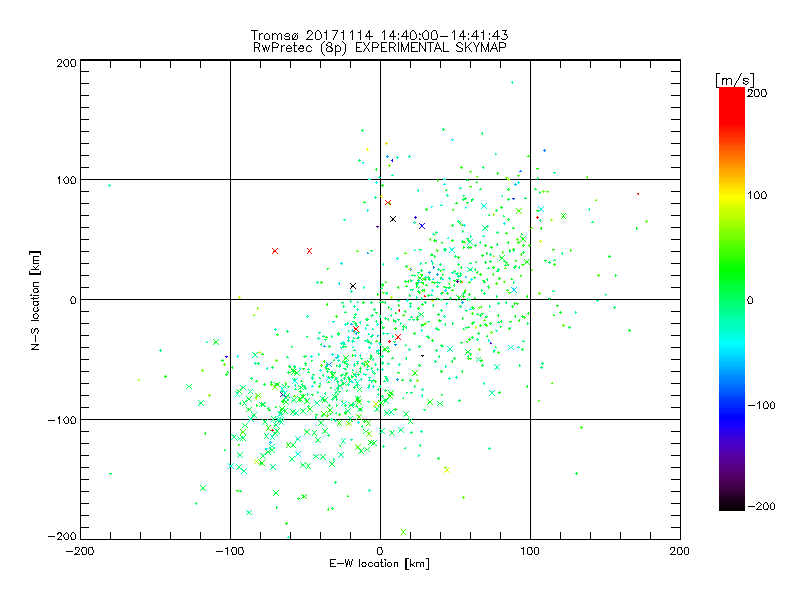This screenshot has height=600, width=800.
Task: Pick the black bottom end of the colorbar
Action: (732, 504)
